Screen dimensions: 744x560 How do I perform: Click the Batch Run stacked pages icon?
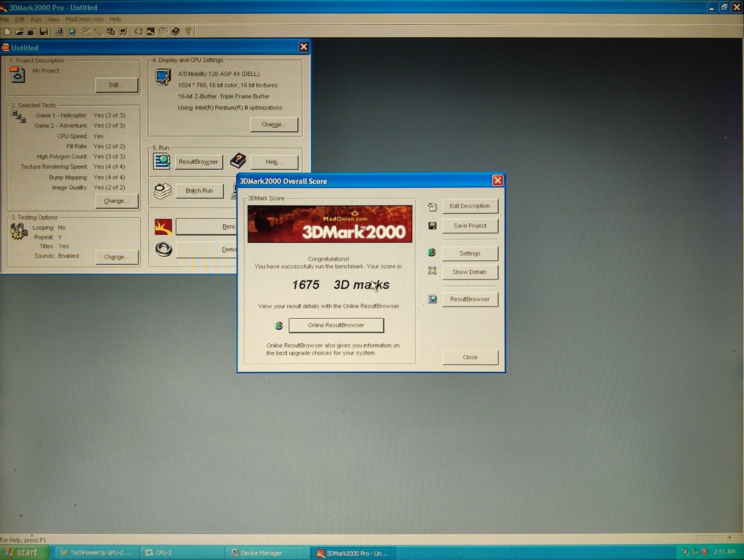tap(163, 191)
